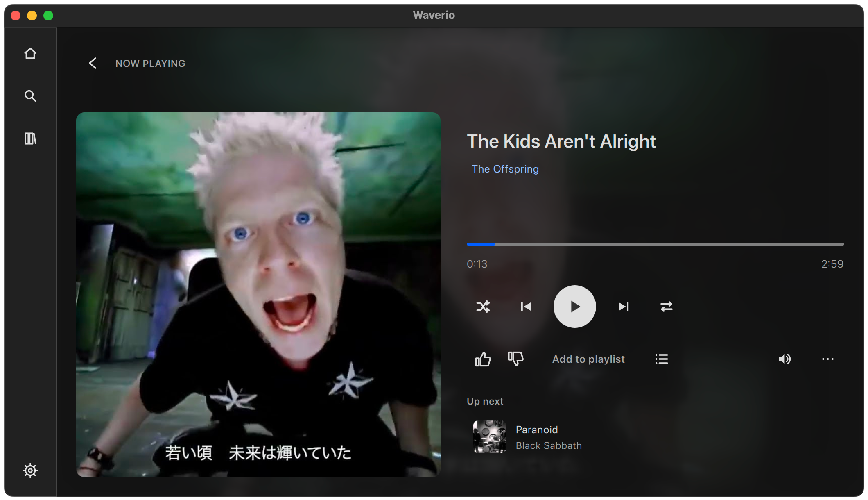Select Paranoid in Up next
This screenshot has height=500, width=868.
click(x=655, y=437)
